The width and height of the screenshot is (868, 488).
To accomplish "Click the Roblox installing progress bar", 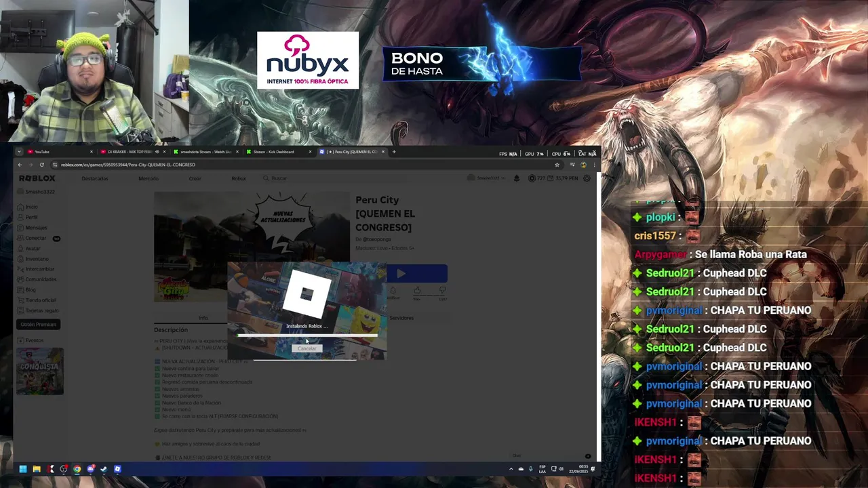I will tap(307, 335).
